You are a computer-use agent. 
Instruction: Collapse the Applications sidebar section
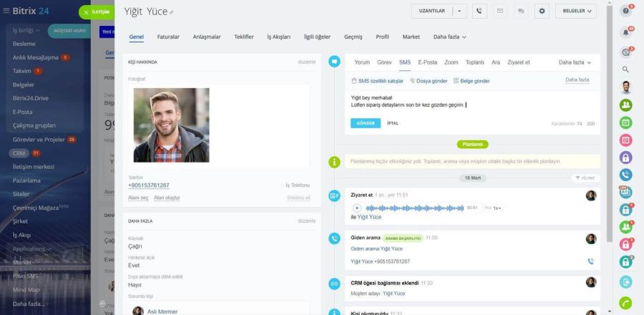coord(32,249)
